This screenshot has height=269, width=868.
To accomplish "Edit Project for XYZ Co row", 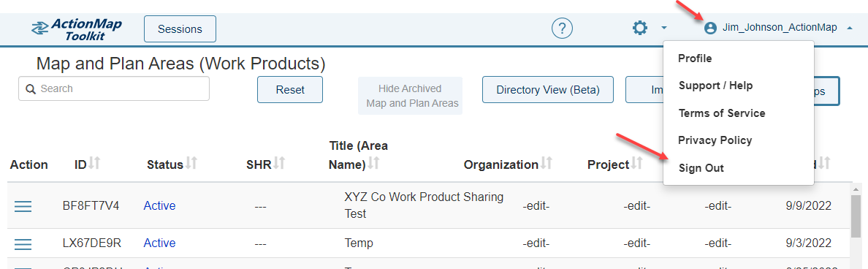I will pos(636,206).
